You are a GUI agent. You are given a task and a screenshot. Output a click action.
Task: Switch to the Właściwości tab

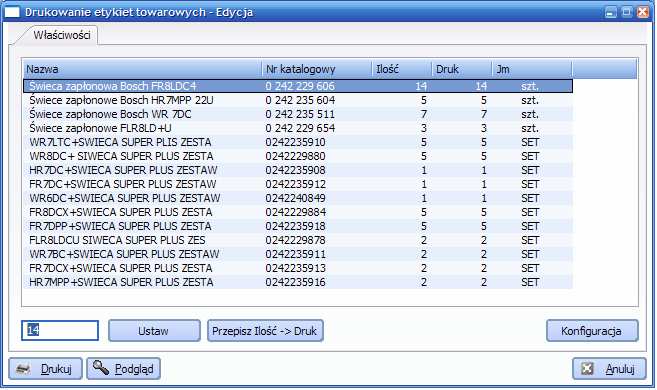tap(62, 35)
